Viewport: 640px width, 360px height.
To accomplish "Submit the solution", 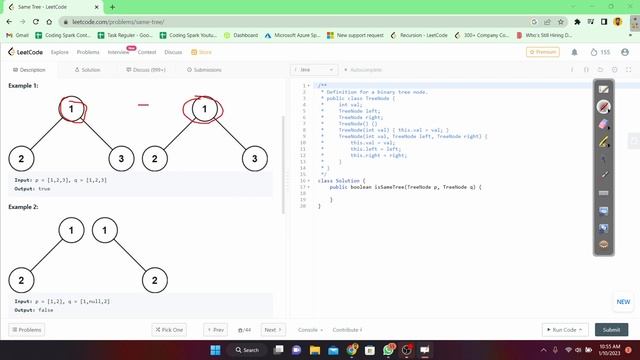I will 611,330.
